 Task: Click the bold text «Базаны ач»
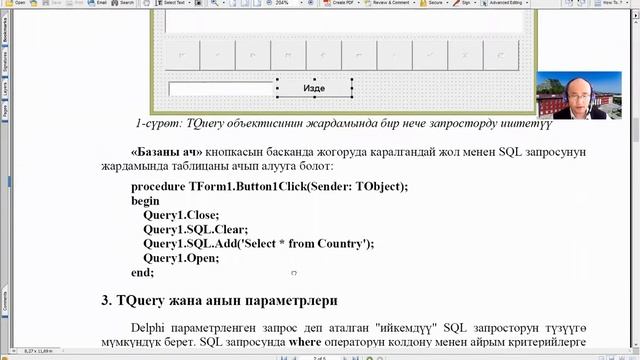(167, 152)
